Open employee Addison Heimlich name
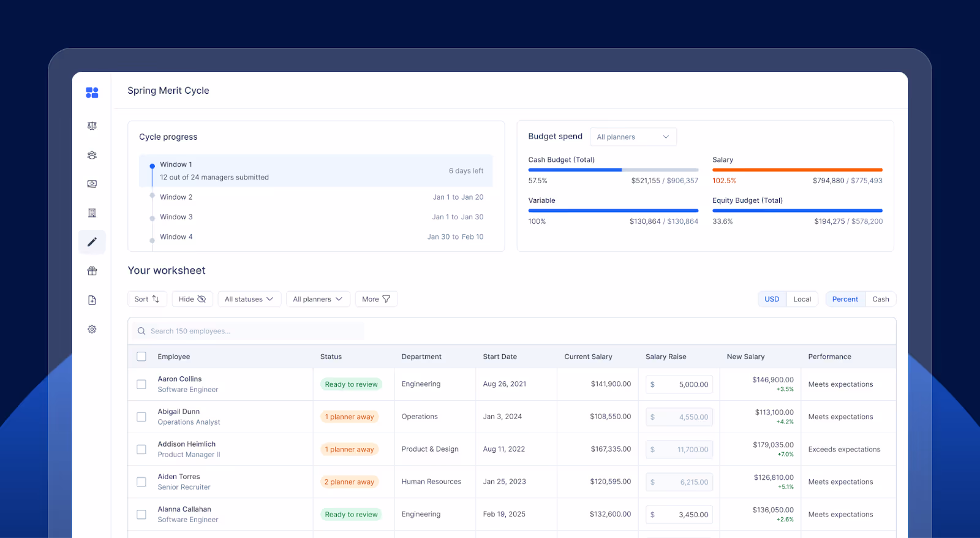The width and height of the screenshot is (980, 538). point(187,444)
